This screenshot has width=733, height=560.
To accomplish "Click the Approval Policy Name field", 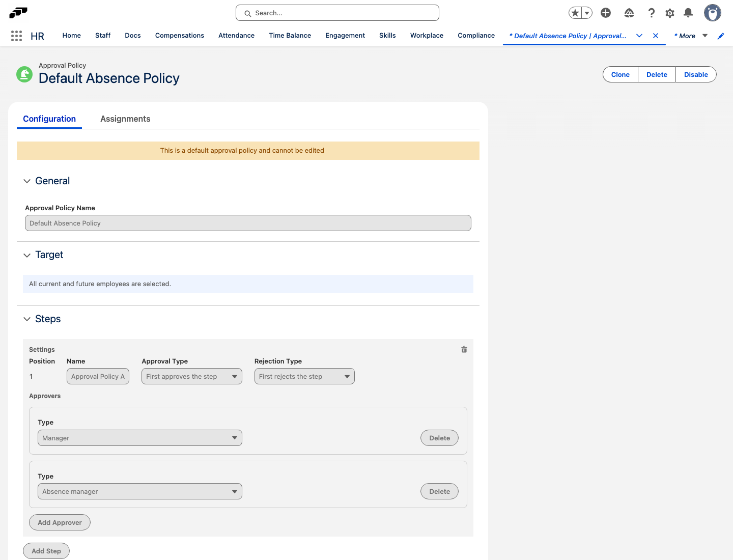I will 248,223.
